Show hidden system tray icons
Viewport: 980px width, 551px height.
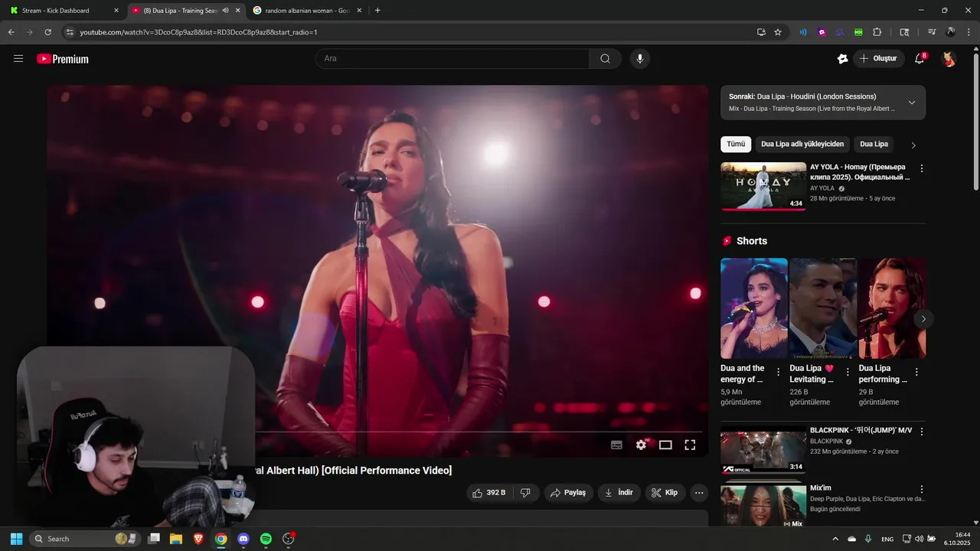(835, 539)
